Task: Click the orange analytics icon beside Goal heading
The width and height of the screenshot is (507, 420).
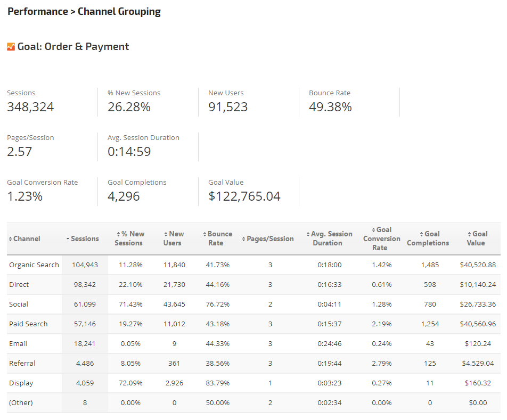Action: (11, 47)
